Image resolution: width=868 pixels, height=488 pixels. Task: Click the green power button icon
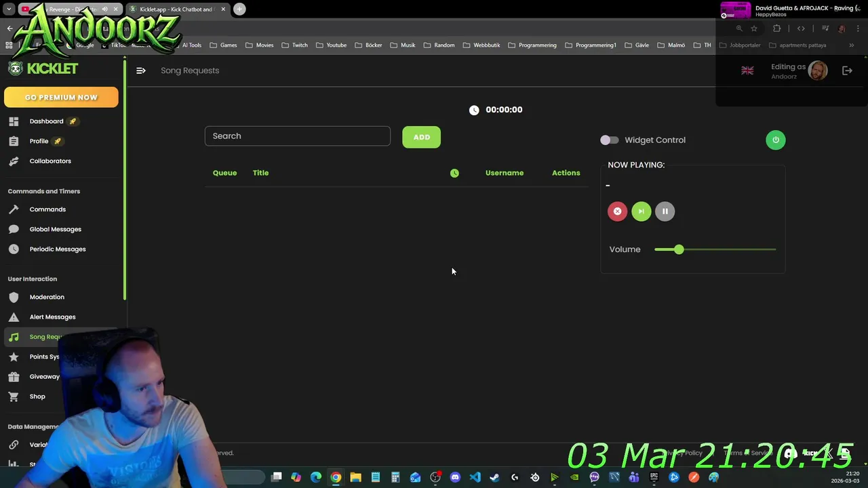pyautogui.click(x=776, y=140)
